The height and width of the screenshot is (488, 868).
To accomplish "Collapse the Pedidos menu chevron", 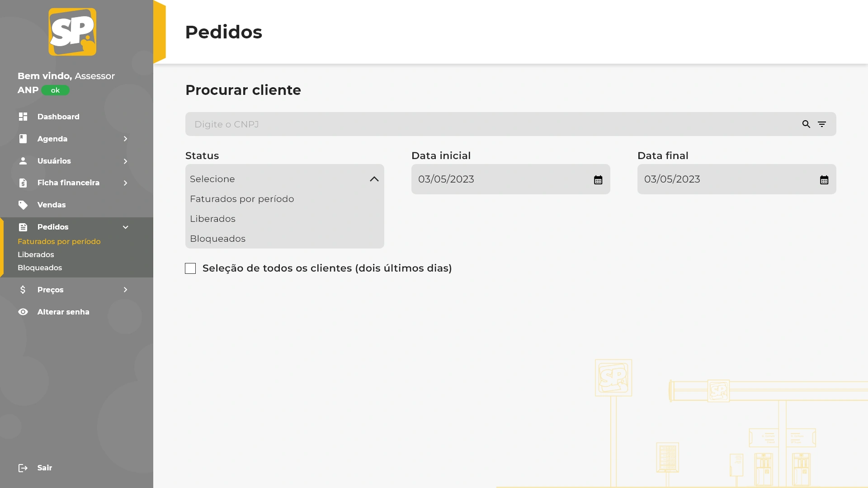I will (125, 227).
